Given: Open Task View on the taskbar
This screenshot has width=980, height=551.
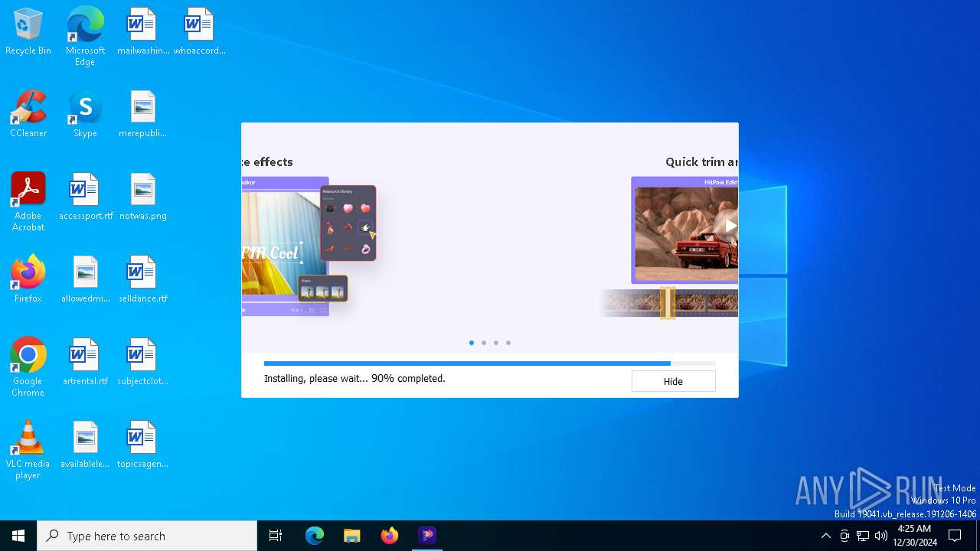Looking at the screenshot, I should click(x=276, y=536).
